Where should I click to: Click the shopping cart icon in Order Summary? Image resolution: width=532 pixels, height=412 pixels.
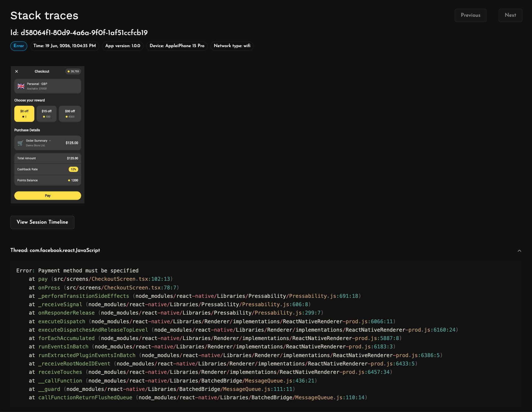[20, 143]
